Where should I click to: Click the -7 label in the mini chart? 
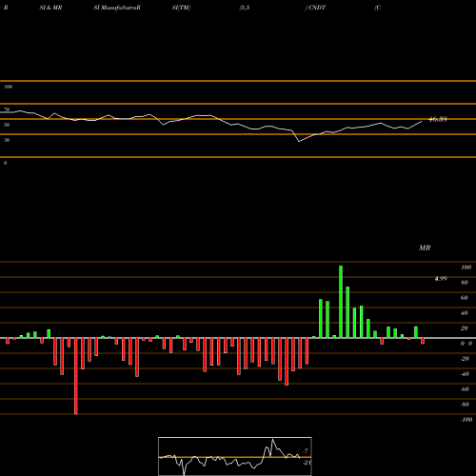pyautogui.click(x=306, y=451)
